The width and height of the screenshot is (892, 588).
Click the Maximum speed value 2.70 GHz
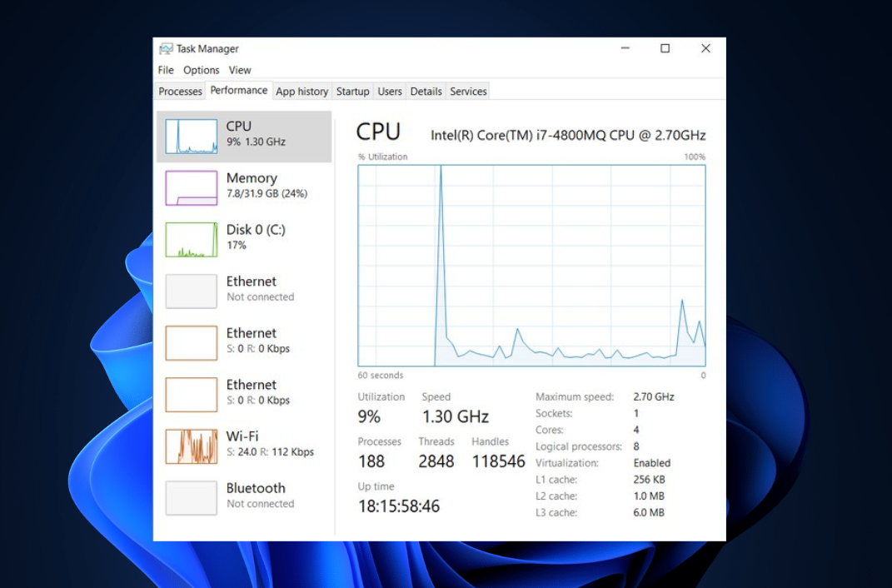coord(654,397)
